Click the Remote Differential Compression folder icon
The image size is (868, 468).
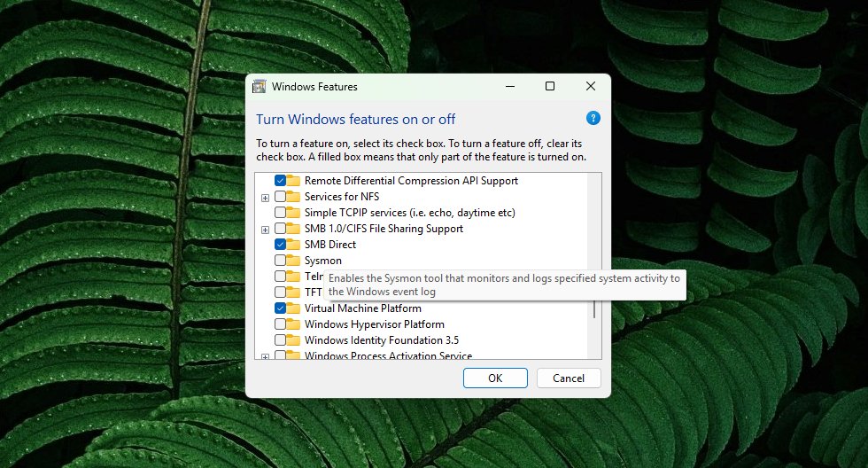click(294, 181)
